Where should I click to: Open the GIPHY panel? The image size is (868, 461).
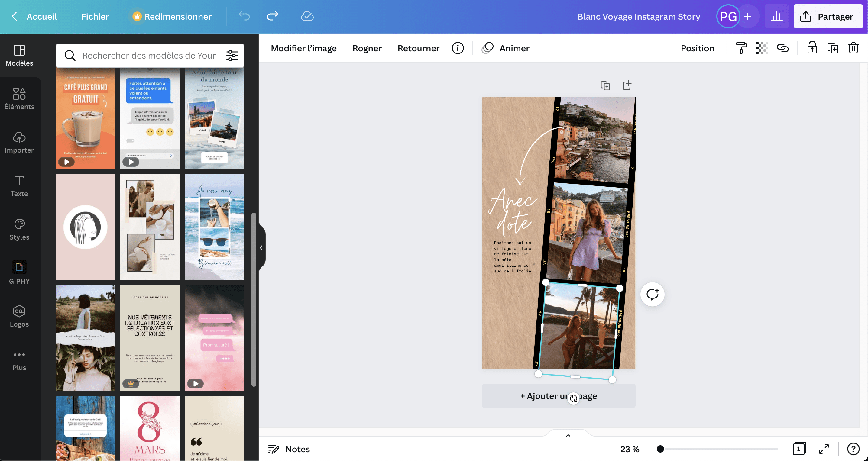(19, 272)
